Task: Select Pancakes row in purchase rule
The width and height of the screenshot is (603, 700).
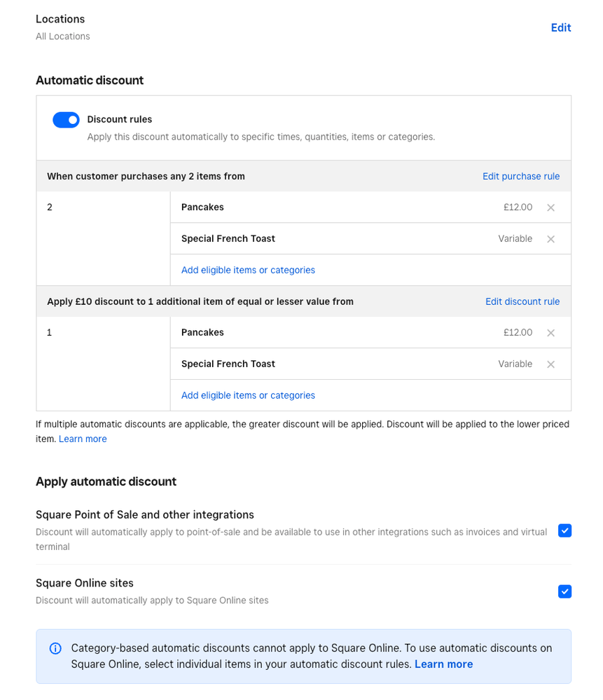Action: (x=202, y=207)
